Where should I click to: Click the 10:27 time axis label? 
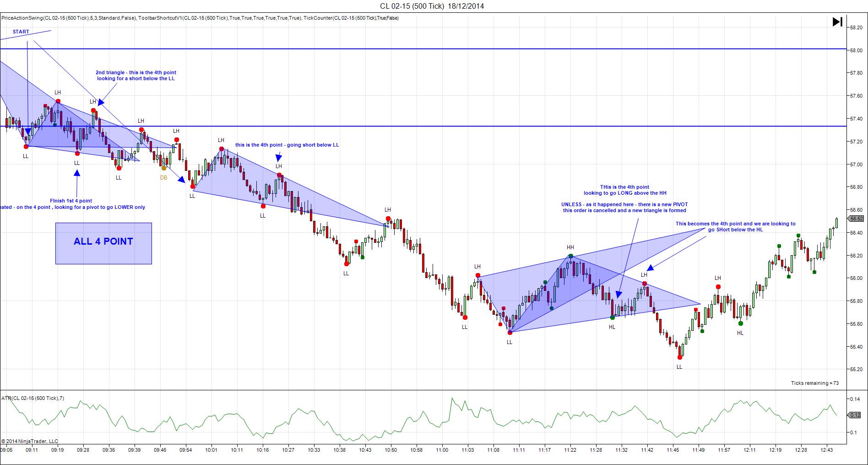tap(288, 450)
